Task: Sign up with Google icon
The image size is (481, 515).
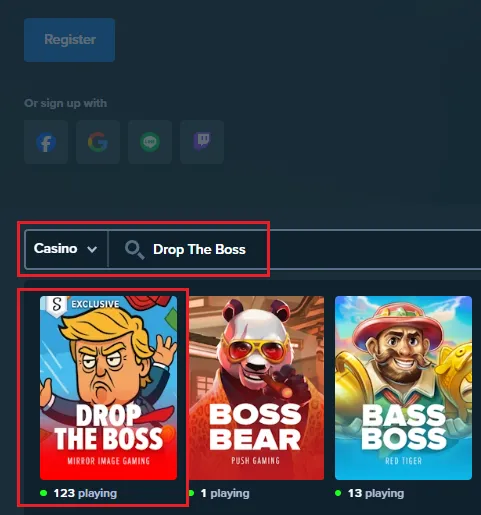Action: click(x=98, y=142)
